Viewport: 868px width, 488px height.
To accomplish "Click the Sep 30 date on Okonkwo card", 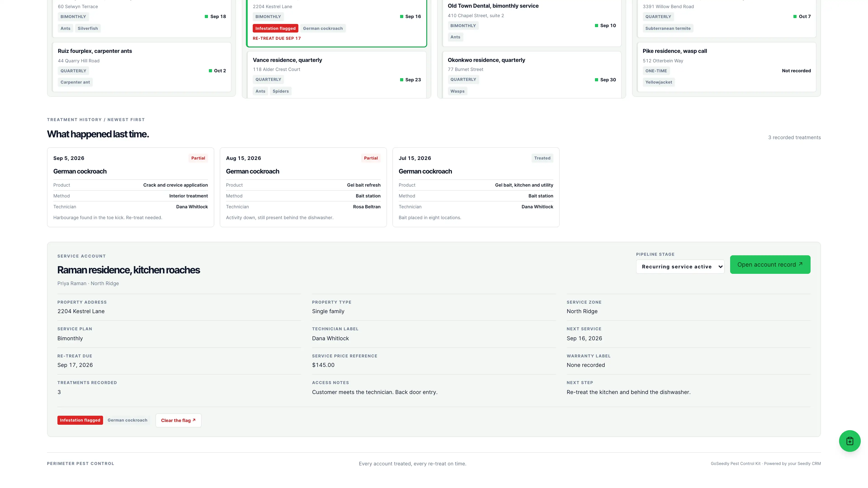I will click(608, 80).
